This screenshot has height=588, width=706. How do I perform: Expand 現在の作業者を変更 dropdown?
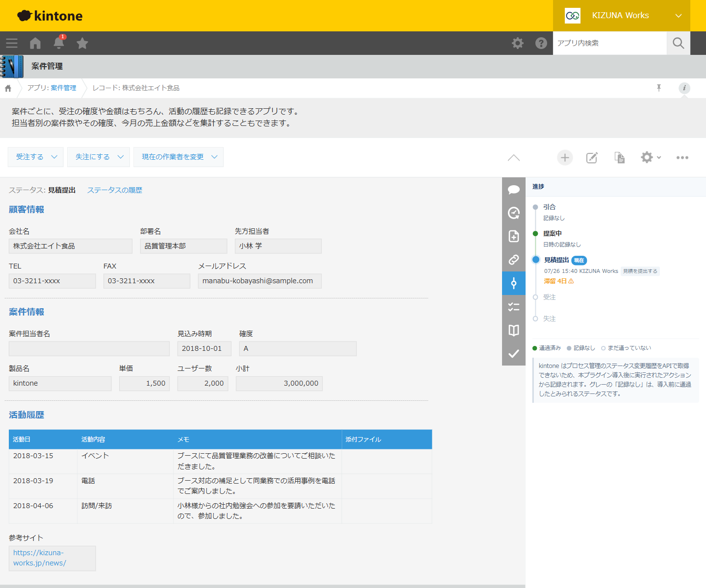pos(178,157)
